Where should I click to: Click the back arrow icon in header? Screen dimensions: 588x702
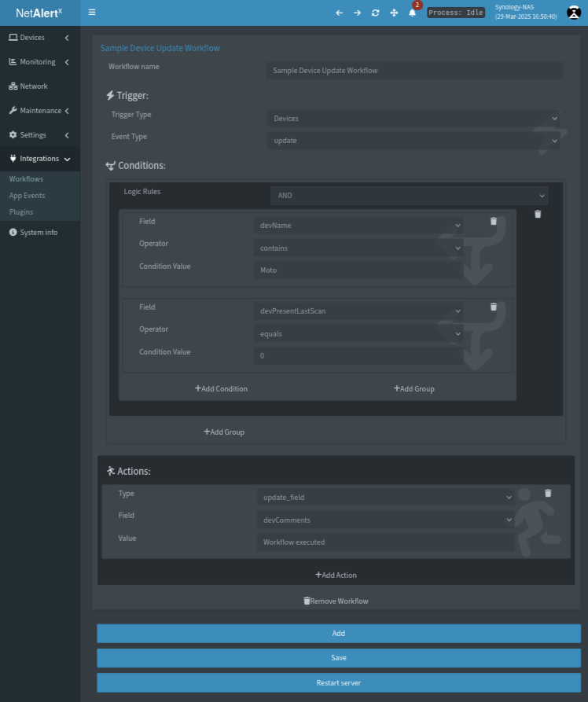click(x=339, y=13)
